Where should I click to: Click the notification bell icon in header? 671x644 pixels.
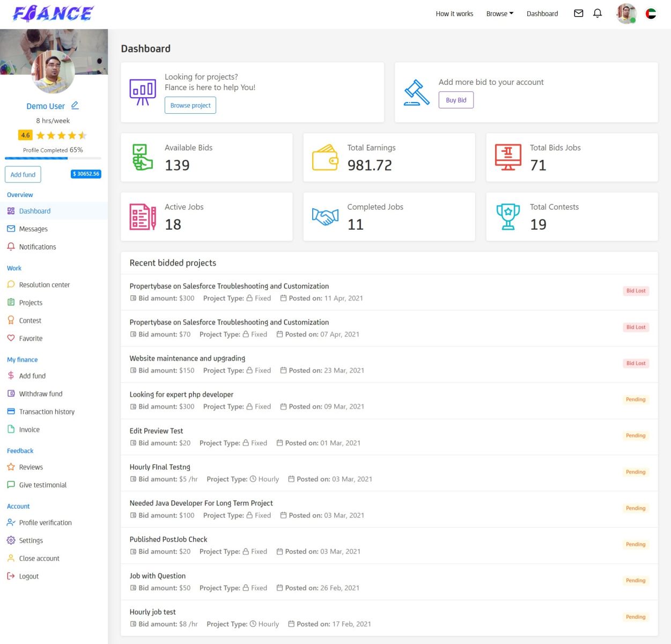click(597, 13)
